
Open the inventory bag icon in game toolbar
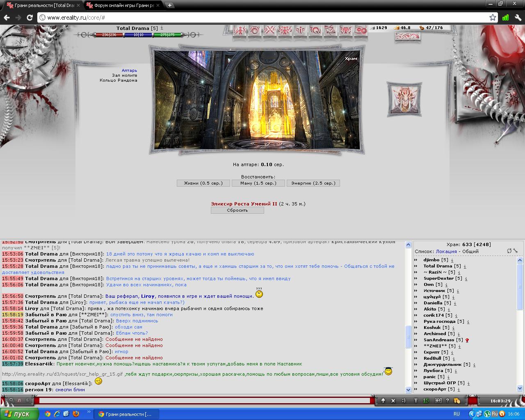(255, 30)
